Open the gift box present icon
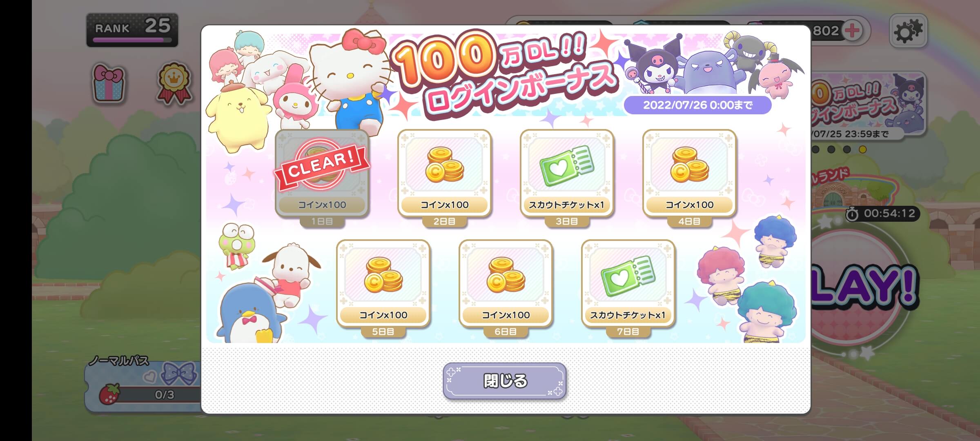Image resolution: width=980 pixels, height=441 pixels. pyautogui.click(x=108, y=83)
